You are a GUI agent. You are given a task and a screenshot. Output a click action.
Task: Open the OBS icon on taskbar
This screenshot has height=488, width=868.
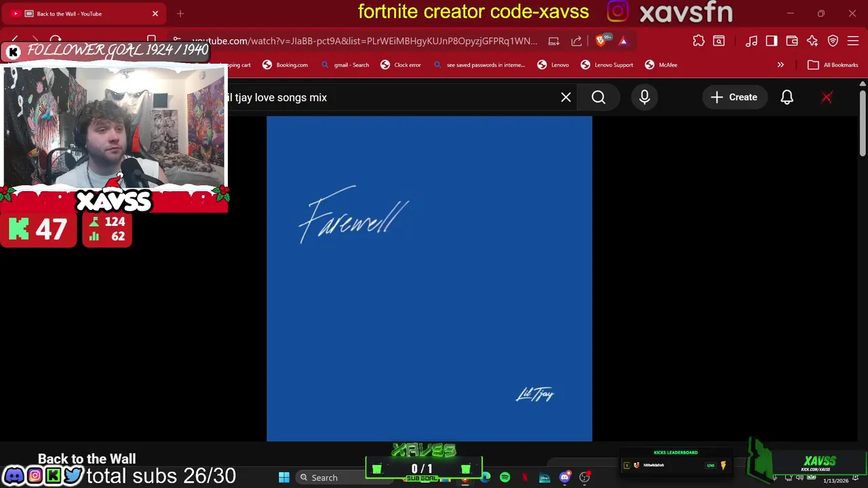[x=585, y=477]
